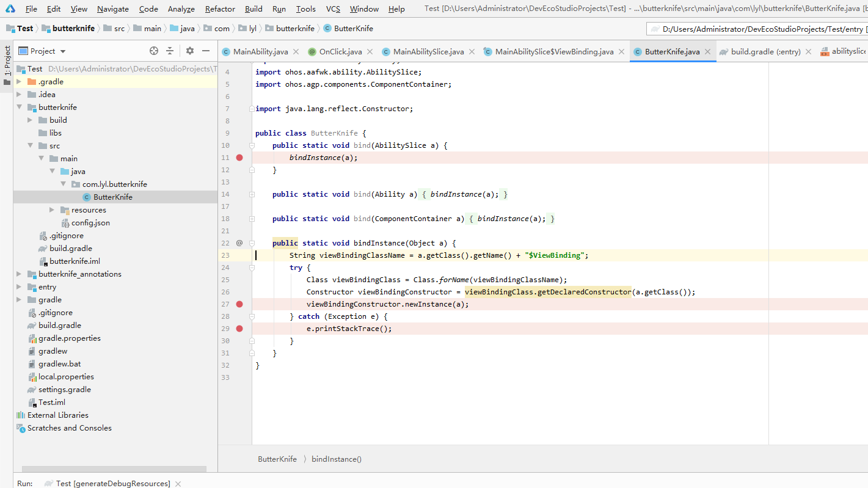Click bindInstance() in the editor breadcrumb
This screenshot has height=488, width=868.
337,459
